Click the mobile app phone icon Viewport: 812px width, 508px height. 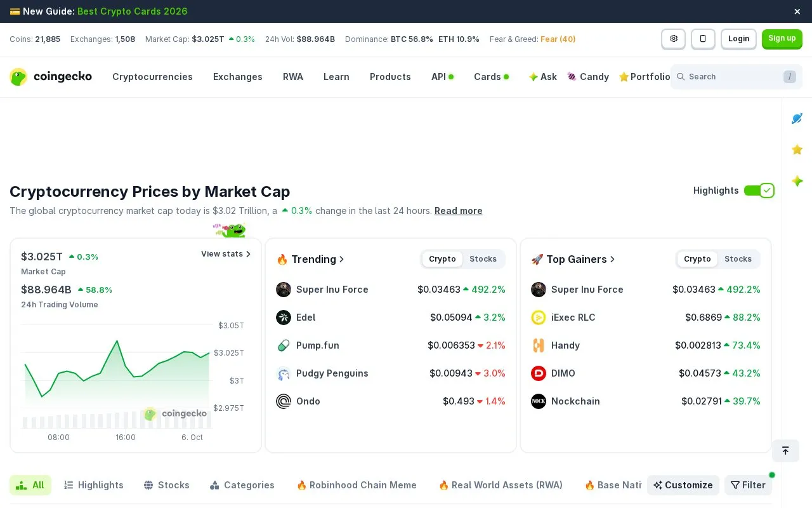click(703, 39)
